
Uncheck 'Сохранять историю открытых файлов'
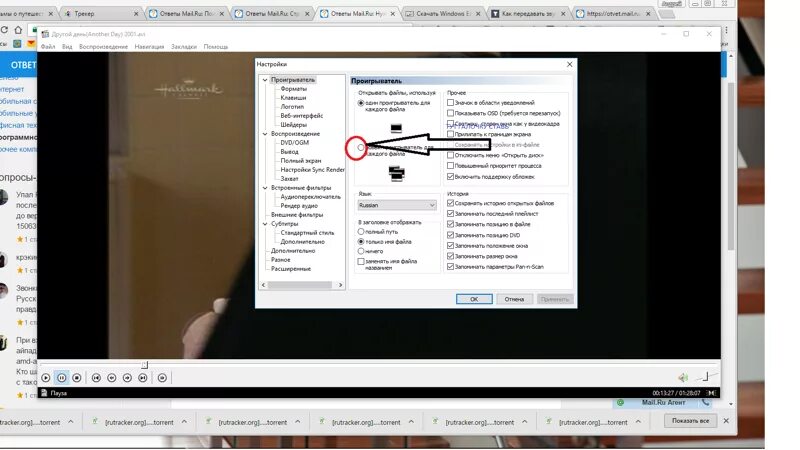451,203
